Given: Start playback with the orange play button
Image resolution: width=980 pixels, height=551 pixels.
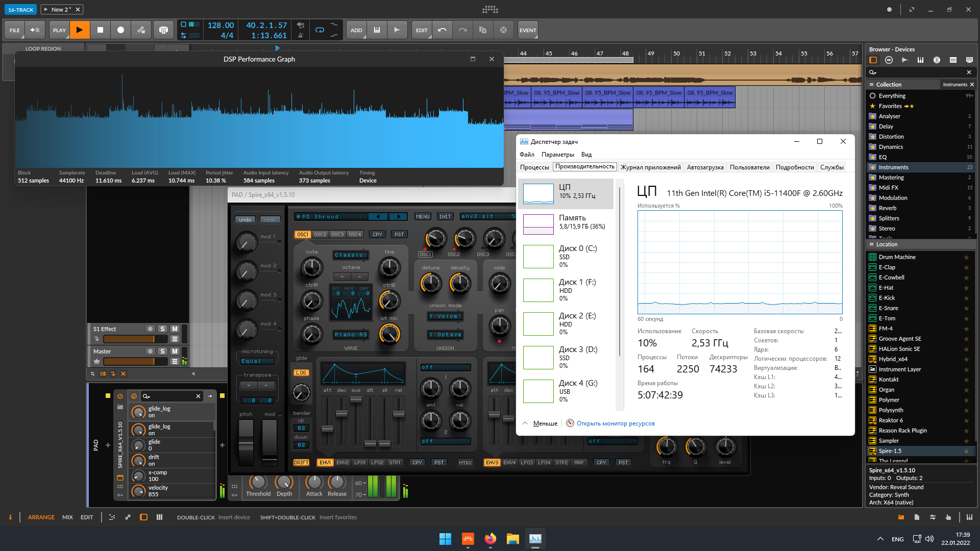Looking at the screenshot, I should click(x=80, y=30).
